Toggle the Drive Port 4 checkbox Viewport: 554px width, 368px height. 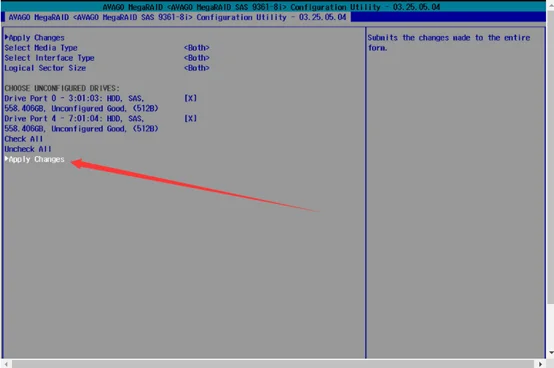point(190,118)
